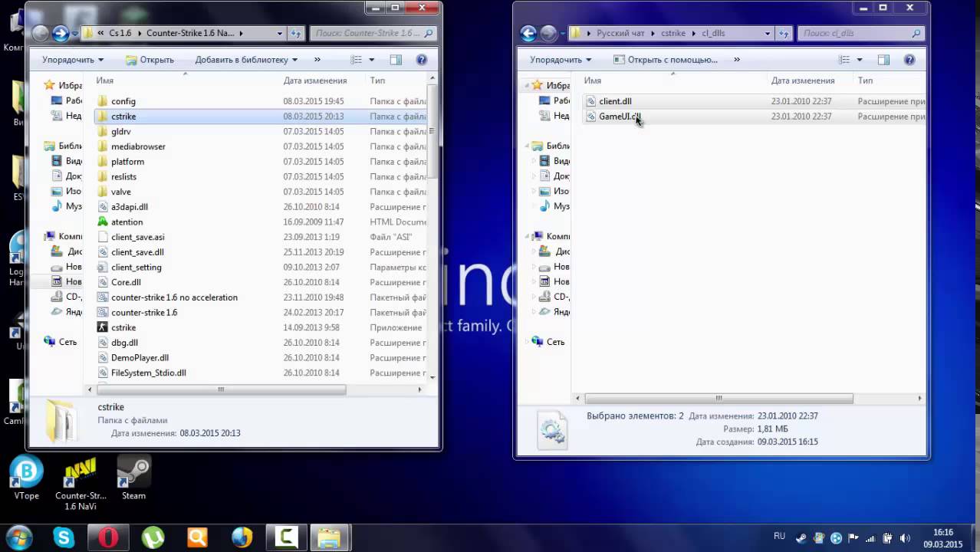Open Steam desktop shortcut
Screen dimensions: 980x552
[133, 479]
